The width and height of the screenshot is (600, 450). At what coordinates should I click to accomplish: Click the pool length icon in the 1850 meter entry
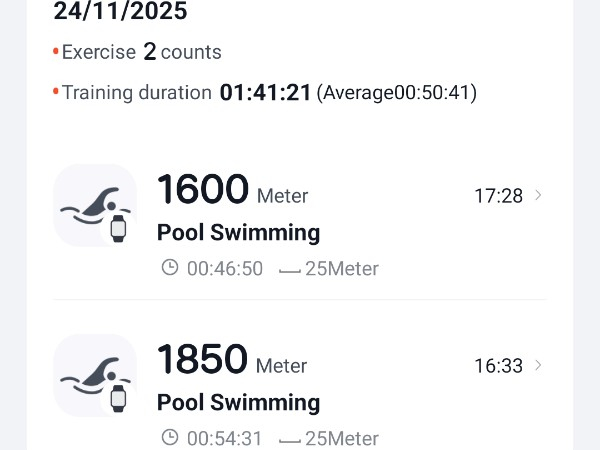pyautogui.click(x=290, y=439)
